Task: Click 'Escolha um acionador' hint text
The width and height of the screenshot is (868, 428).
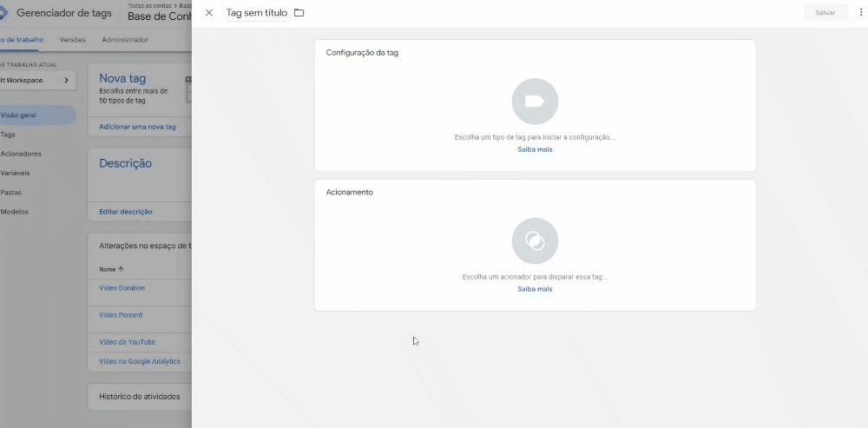Action: 535,277
